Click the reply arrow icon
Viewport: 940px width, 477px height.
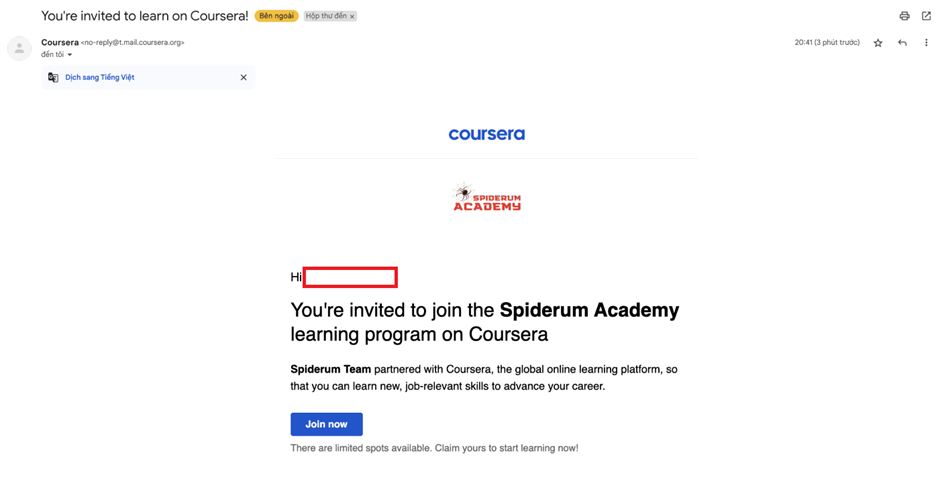tap(902, 43)
